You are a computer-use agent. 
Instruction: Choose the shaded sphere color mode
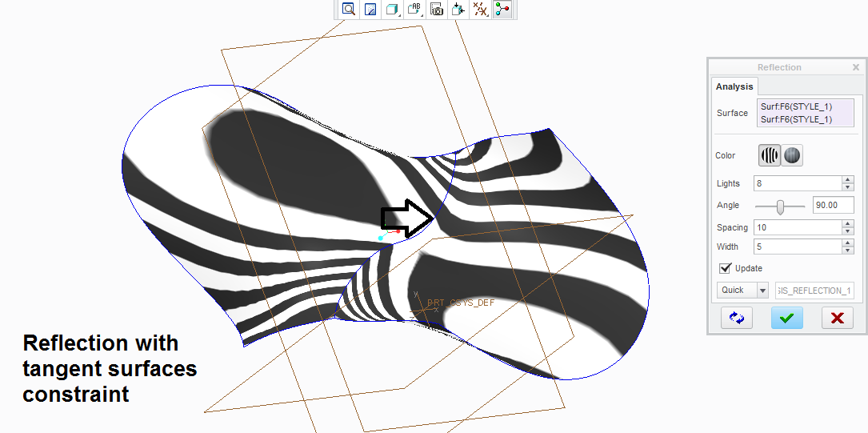(x=792, y=155)
